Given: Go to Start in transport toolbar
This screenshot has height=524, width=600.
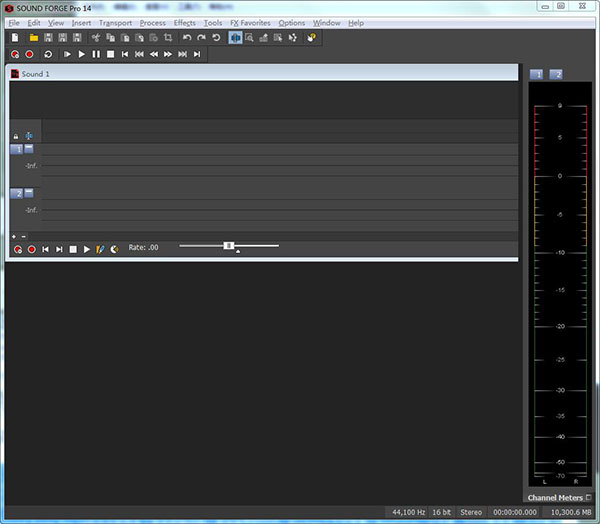Looking at the screenshot, I should pos(125,54).
